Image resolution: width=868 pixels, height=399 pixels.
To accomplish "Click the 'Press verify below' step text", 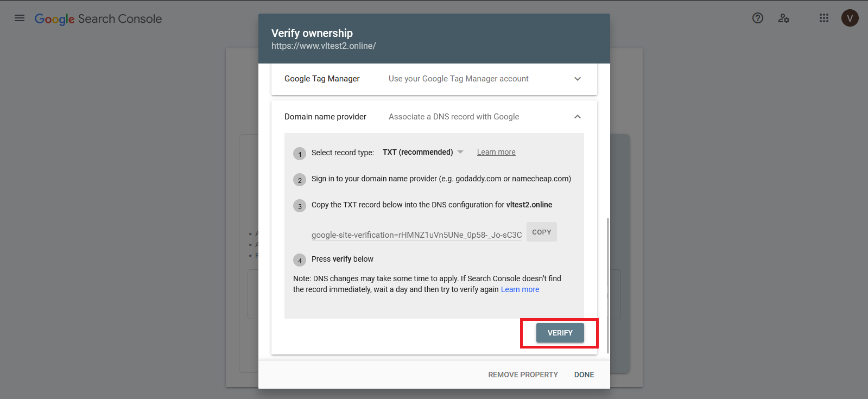I will 343,259.
